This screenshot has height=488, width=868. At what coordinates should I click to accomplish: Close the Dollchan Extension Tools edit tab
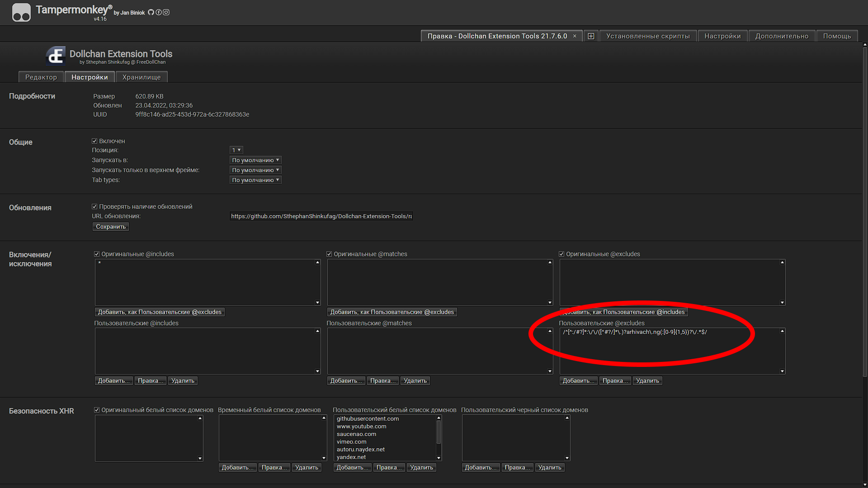click(x=575, y=36)
